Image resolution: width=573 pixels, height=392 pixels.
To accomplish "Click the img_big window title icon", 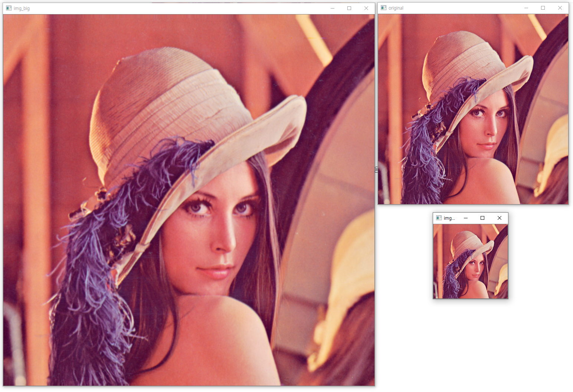I will (x=9, y=8).
